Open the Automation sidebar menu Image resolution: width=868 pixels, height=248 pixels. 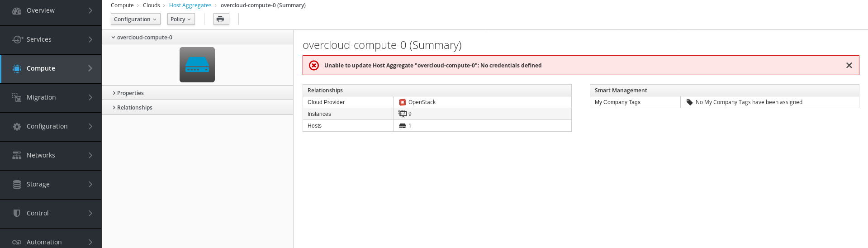[51, 238]
